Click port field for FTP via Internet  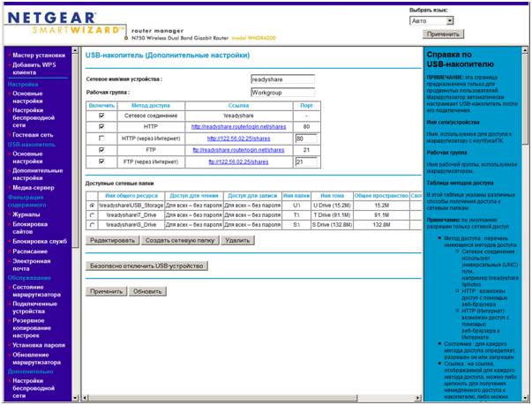(306, 161)
